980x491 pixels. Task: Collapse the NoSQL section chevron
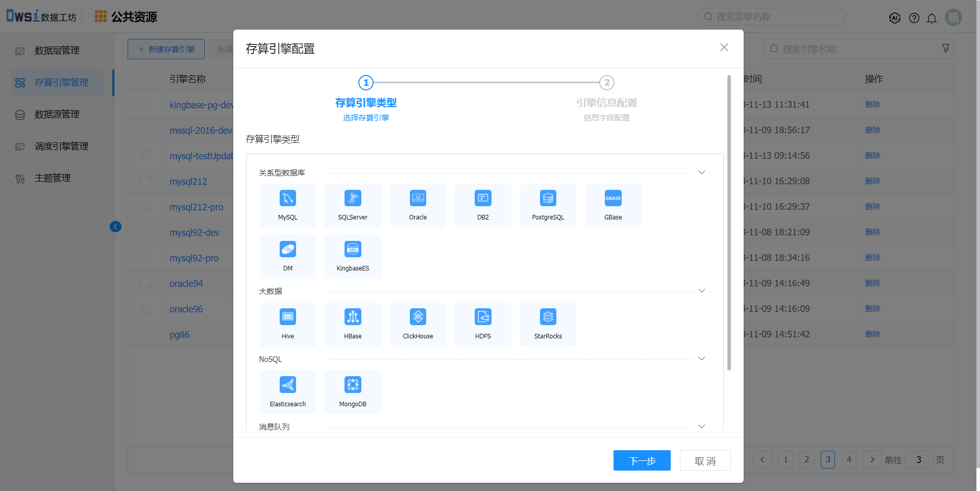pos(701,359)
